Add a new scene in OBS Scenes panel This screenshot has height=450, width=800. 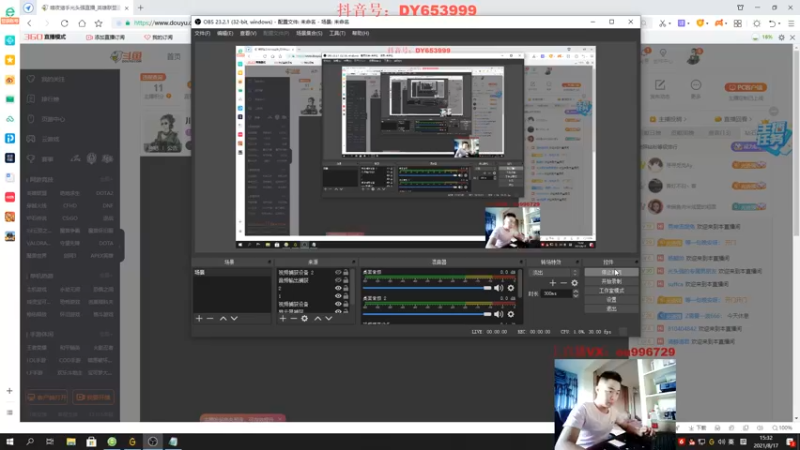point(199,318)
